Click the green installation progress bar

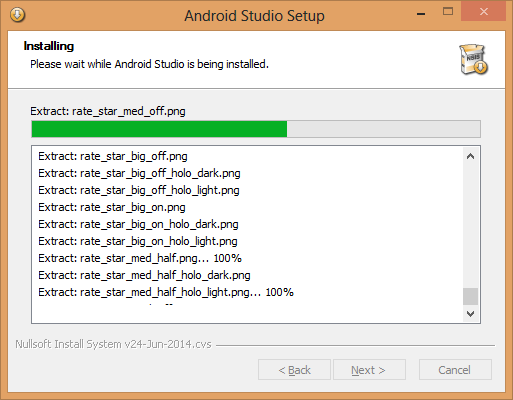(x=159, y=129)
